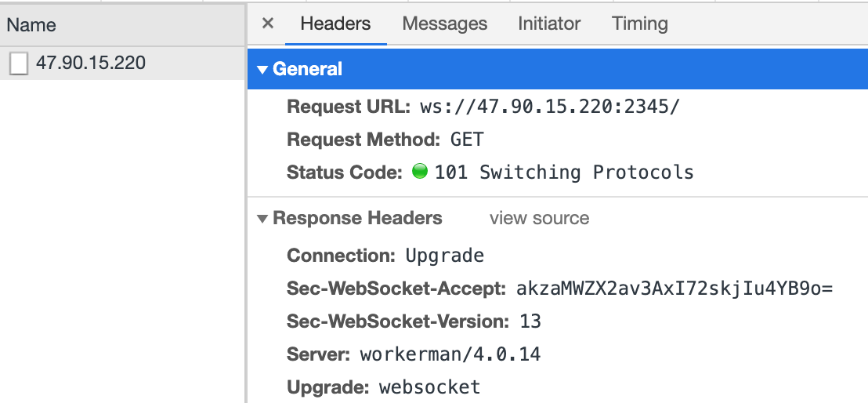868x403 pixels.
Task: Click the green status indicator dot
Action: 420,171
